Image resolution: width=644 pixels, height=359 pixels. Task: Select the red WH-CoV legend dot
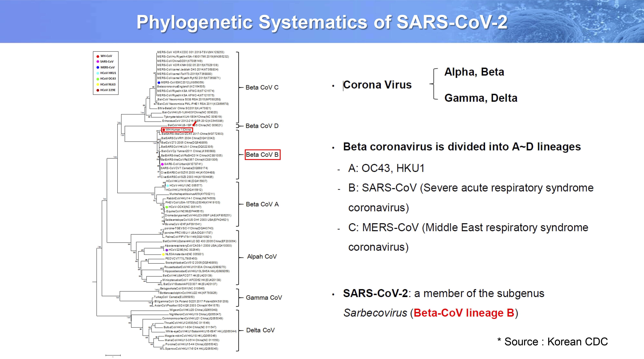[x=98, y=56]
